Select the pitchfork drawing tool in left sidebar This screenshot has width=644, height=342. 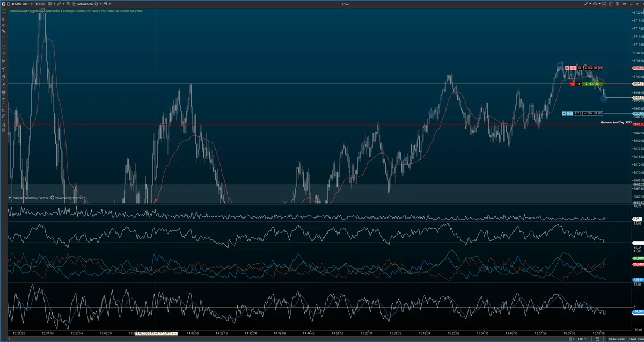click(4, 69)
